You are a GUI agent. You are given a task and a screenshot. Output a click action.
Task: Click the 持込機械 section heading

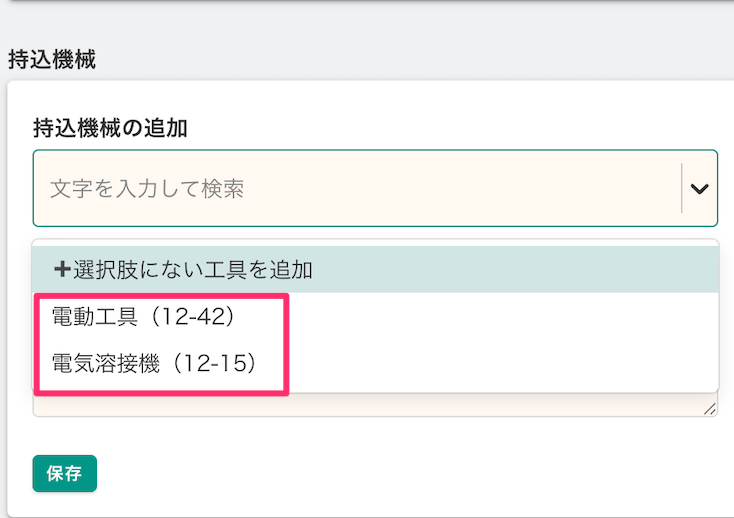(x=52, y=58)
